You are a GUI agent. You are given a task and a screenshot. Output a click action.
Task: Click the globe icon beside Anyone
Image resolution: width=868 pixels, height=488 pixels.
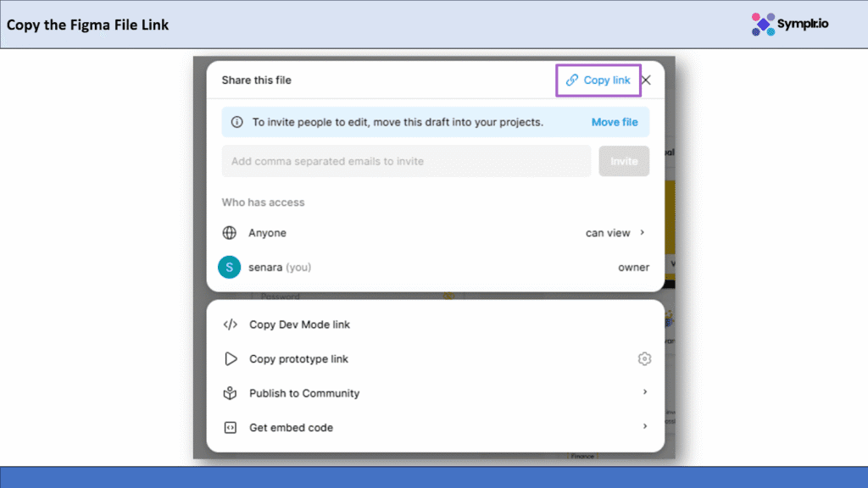(x=229, y=233)
